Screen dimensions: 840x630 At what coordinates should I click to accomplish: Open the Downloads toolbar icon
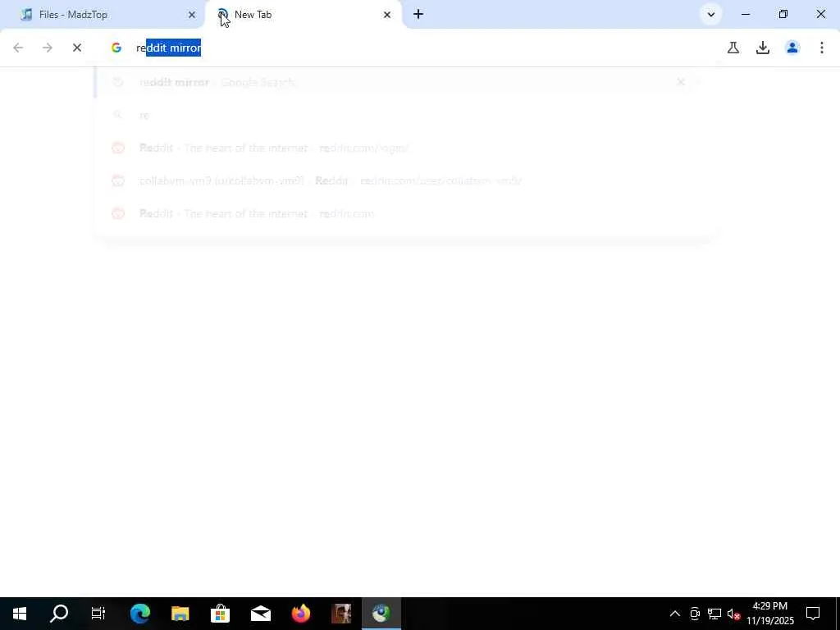(763, 48)
